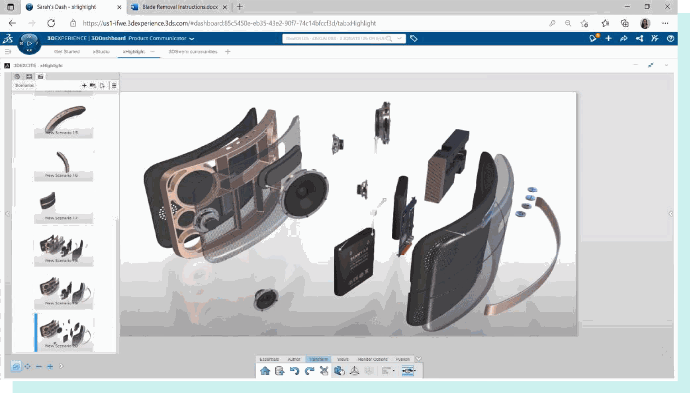Refresh the browser page
This screenshot has height=394, width=690.
51,23
